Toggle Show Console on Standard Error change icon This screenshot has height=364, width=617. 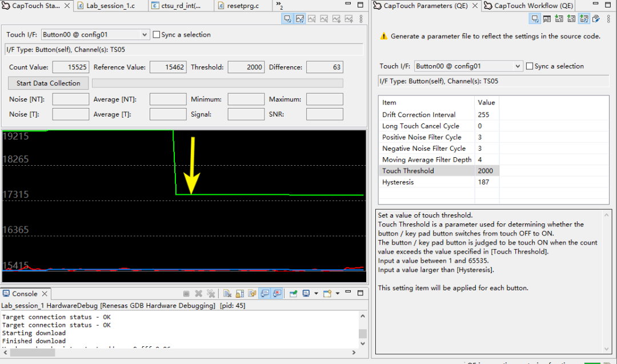[277, 294]
